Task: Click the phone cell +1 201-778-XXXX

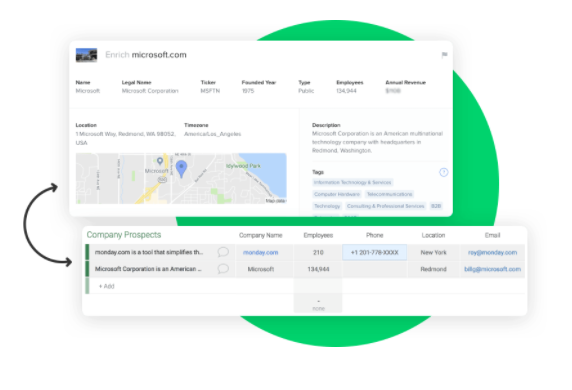Action: [374, 252]
